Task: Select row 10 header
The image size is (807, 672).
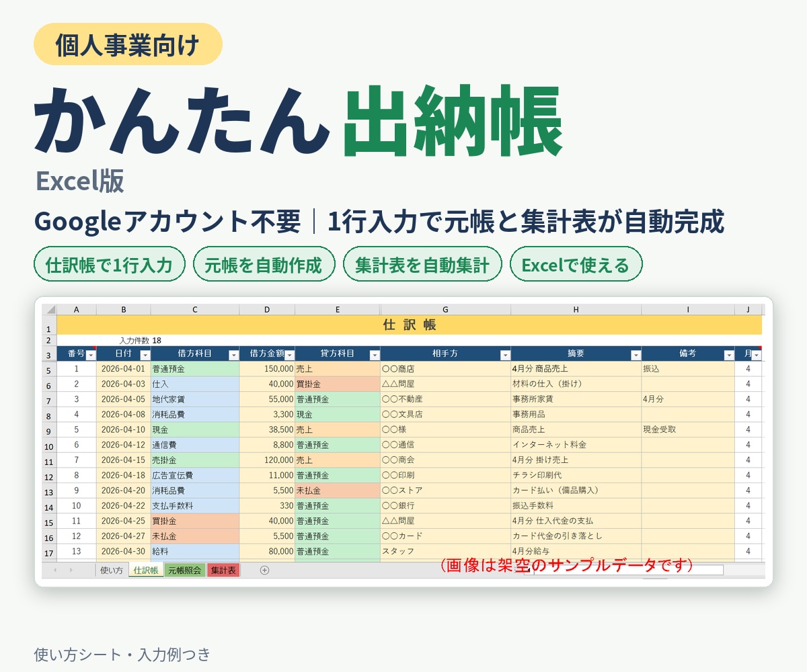Action: (x=49, y=446)
